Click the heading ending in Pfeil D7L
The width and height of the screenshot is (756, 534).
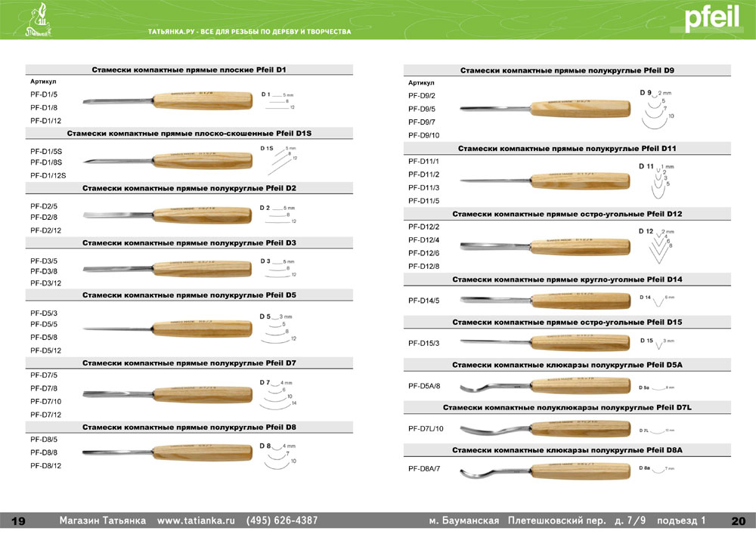[x=567, y=407]
